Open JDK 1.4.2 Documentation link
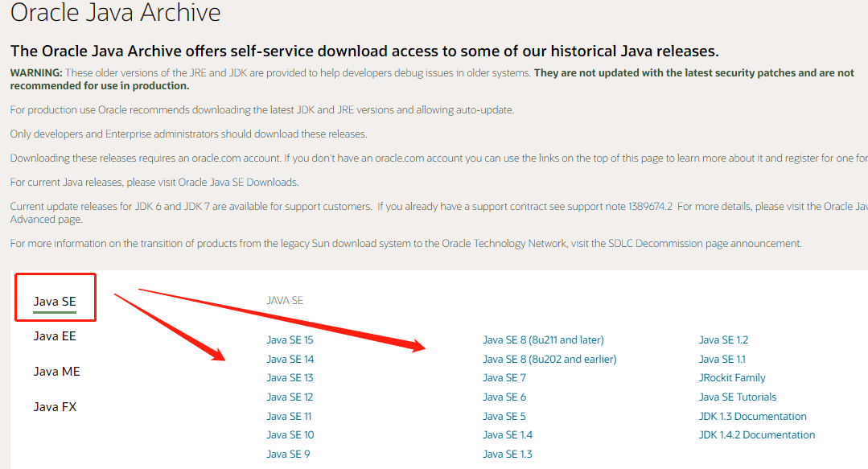868x469 pixels. [x=757, y=434]
